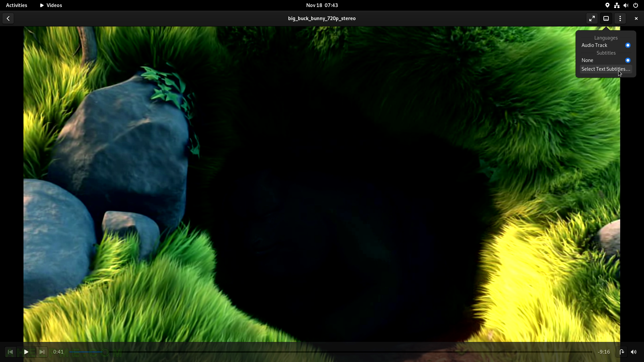Click the remaining time -9:16 label
Screen dimensions: 644x362
(604, 352)
